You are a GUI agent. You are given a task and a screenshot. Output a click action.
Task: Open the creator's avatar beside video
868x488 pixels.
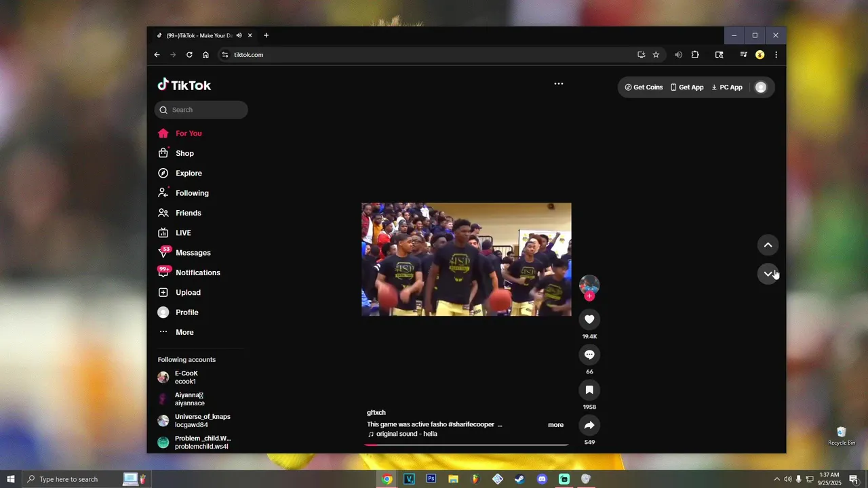pyautogui.click(x=589, y=285)
